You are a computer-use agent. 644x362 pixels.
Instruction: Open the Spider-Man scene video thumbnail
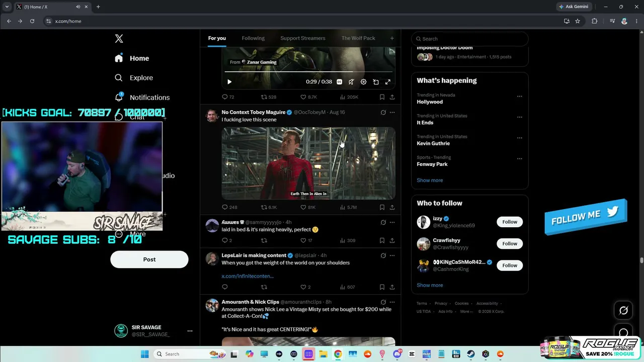308,163
